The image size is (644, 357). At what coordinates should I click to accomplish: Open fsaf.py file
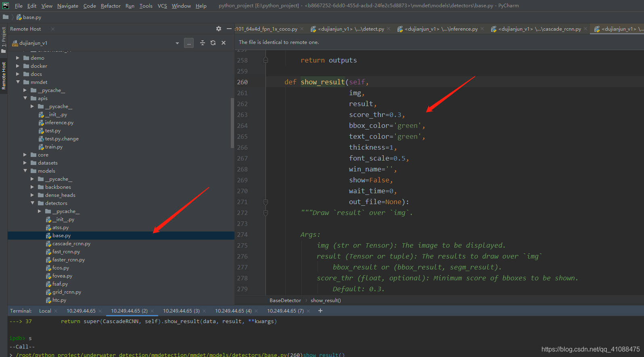pos(60,284)
